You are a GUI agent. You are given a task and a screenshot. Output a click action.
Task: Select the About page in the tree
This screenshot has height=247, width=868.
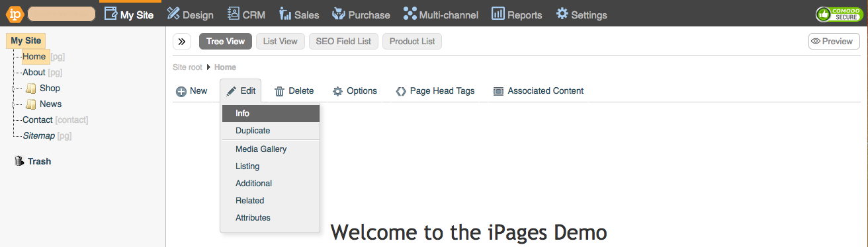click(34, 72)
